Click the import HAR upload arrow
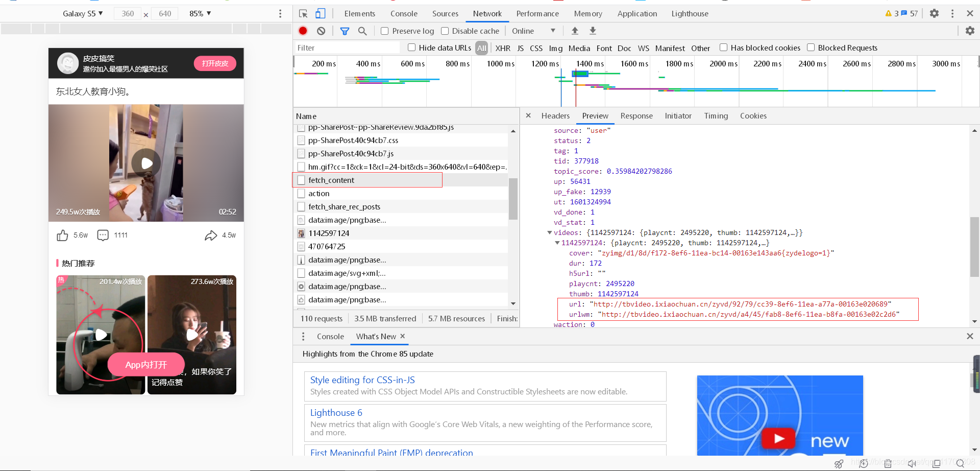Screen dimensions: 980x471 [575, 31]
